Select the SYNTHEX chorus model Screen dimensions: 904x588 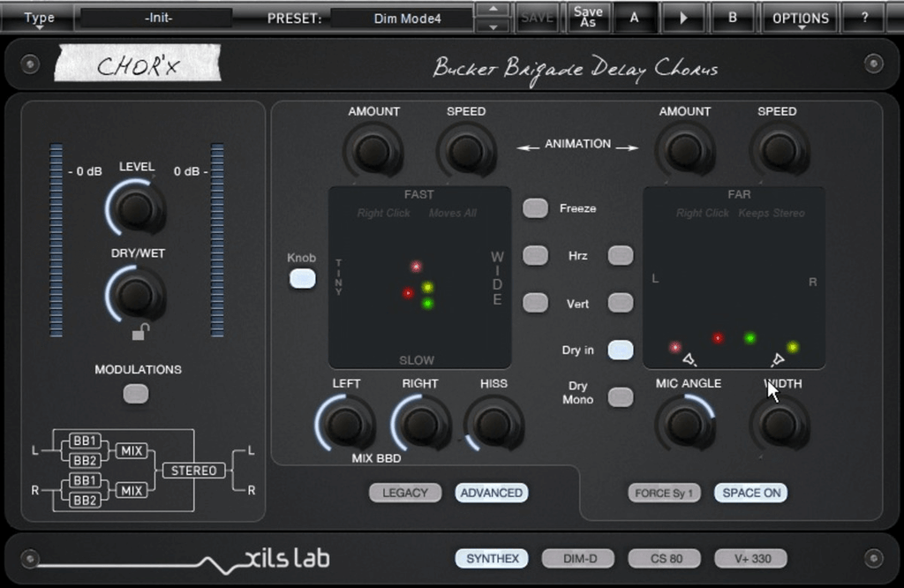492,559
